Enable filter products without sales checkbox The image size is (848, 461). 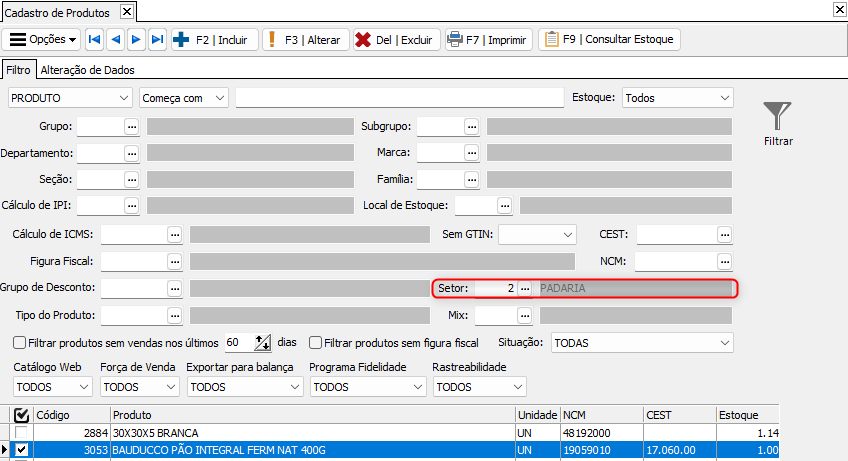click(x=19, y=342)
